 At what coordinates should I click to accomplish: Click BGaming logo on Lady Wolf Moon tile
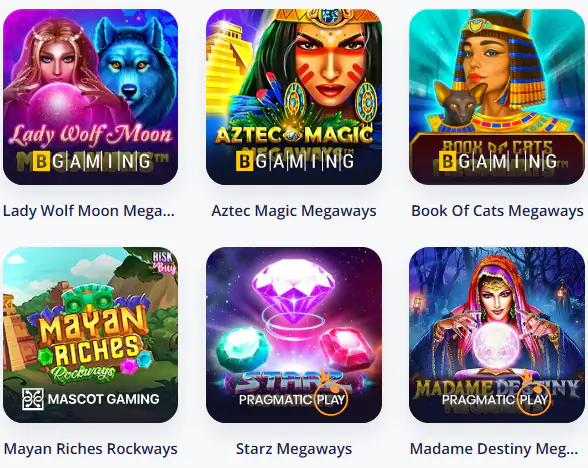click(92, 161)
